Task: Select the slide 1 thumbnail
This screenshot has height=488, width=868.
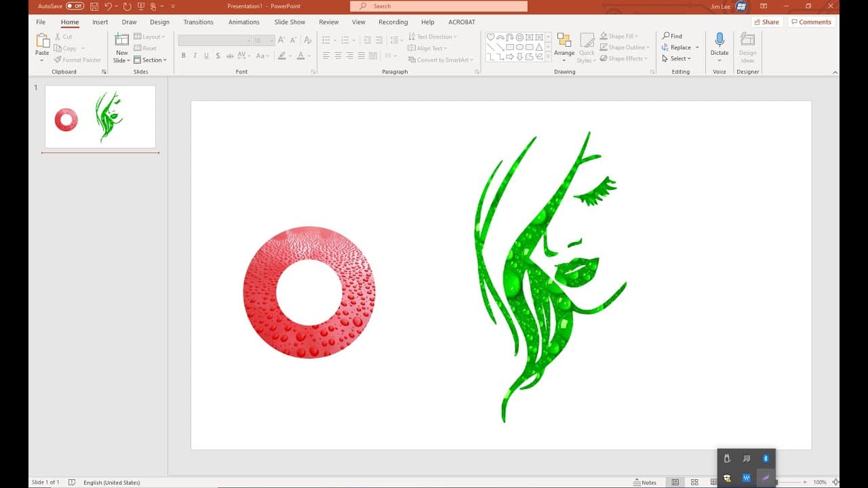Action: (x=100, y=117)
